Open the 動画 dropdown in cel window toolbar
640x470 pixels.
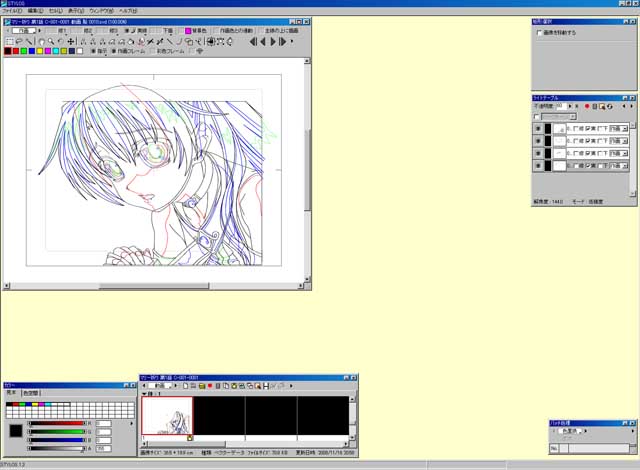coord(160,386)
